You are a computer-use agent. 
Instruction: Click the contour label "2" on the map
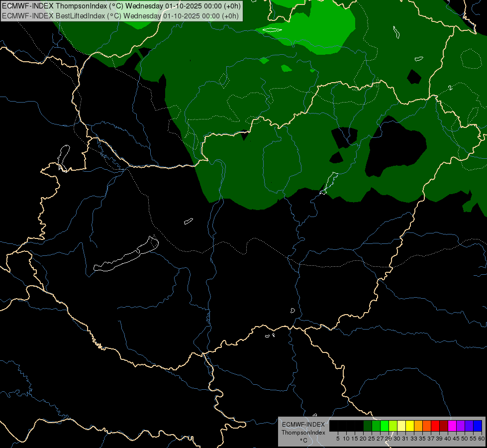point(450,88)
